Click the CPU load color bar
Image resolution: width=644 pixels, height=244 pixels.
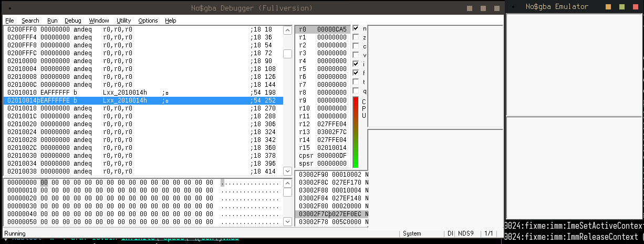(356, 132)
